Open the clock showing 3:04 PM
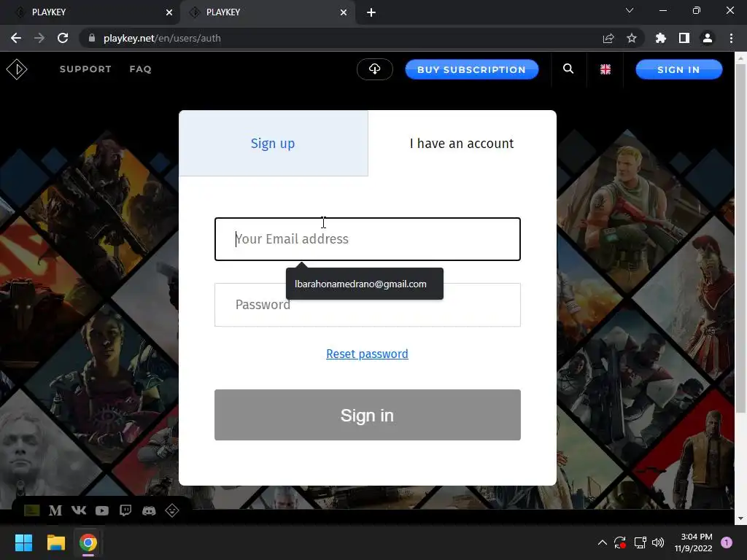The width and height of the screenshot is (747, 560). (694, 542)
